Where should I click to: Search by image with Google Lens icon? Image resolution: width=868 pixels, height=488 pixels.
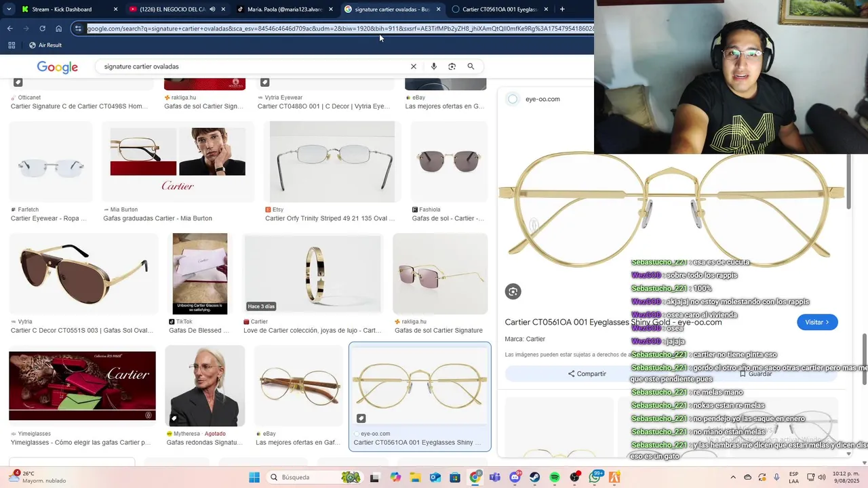452,66
